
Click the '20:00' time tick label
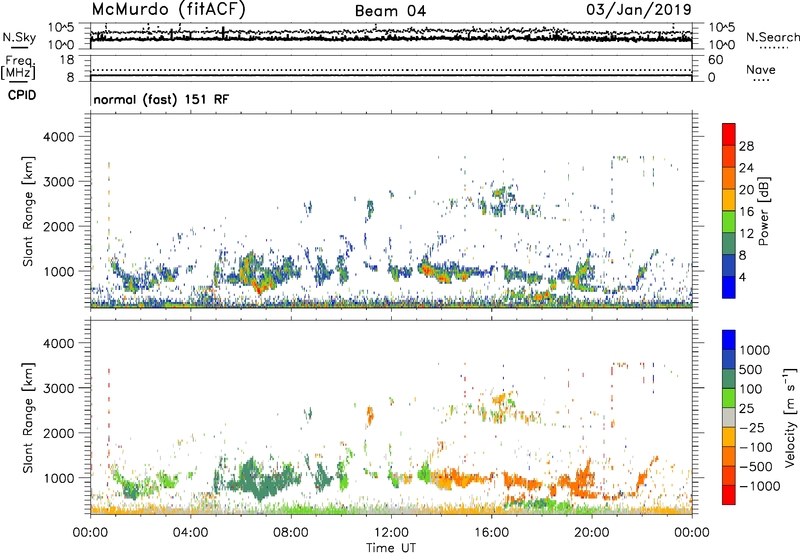(592, 533)
